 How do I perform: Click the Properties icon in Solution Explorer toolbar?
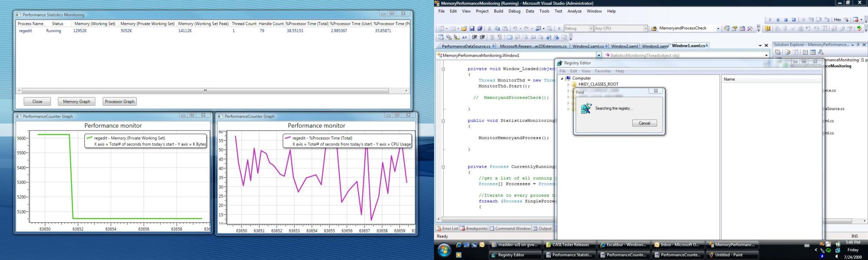click(778, 52)
